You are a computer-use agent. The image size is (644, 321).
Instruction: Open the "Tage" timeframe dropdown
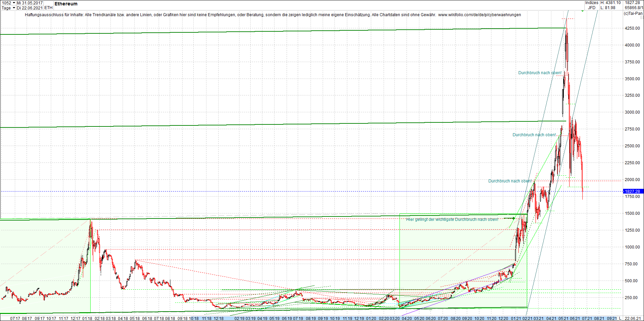(x=7, y=8)
